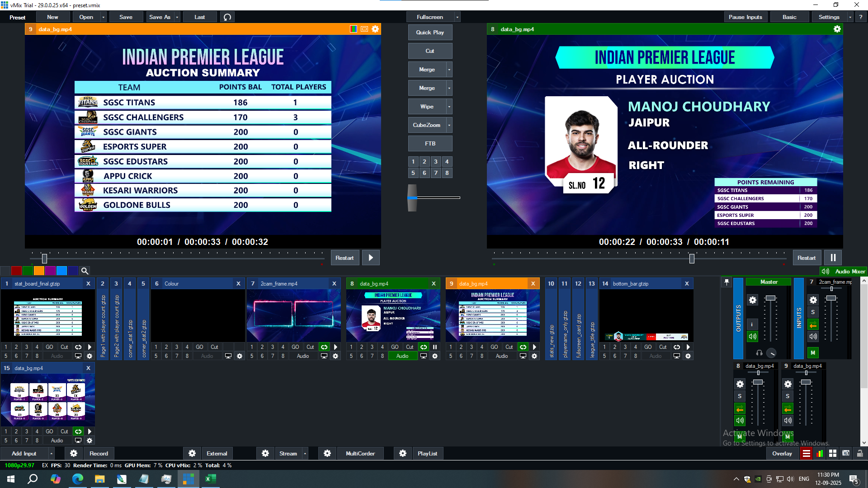The image size is (868, 488).
Task: Open the audio meters icon
Action: 819,453
